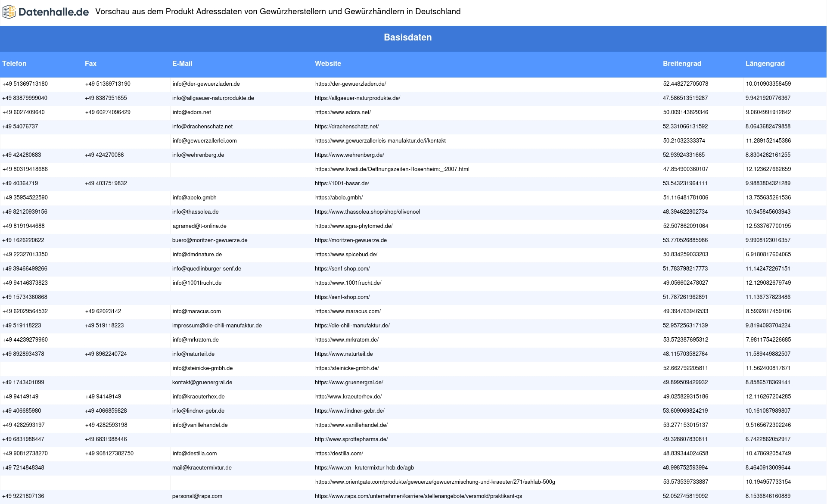Open the www.kraeuterhex.de website link
This screenshot has height=504, width=827.
[x=348, y=397]
